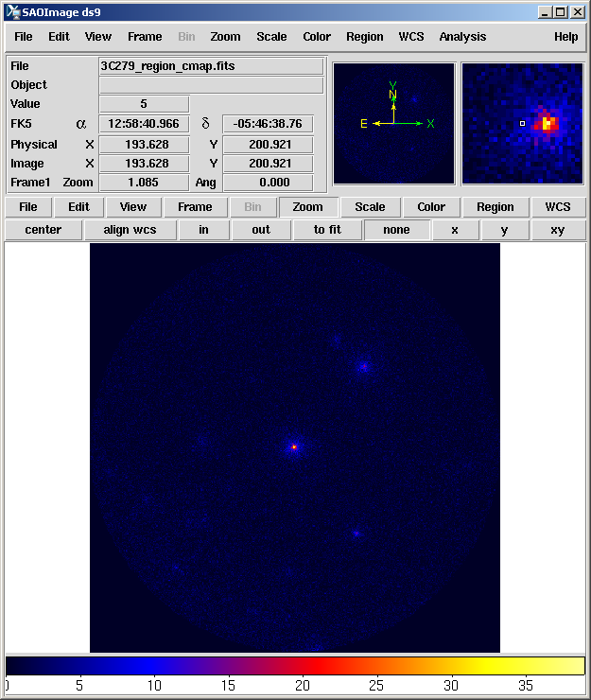Click the FK5 coordinate system label
591x700 pixels.
(x=21, y=124)
